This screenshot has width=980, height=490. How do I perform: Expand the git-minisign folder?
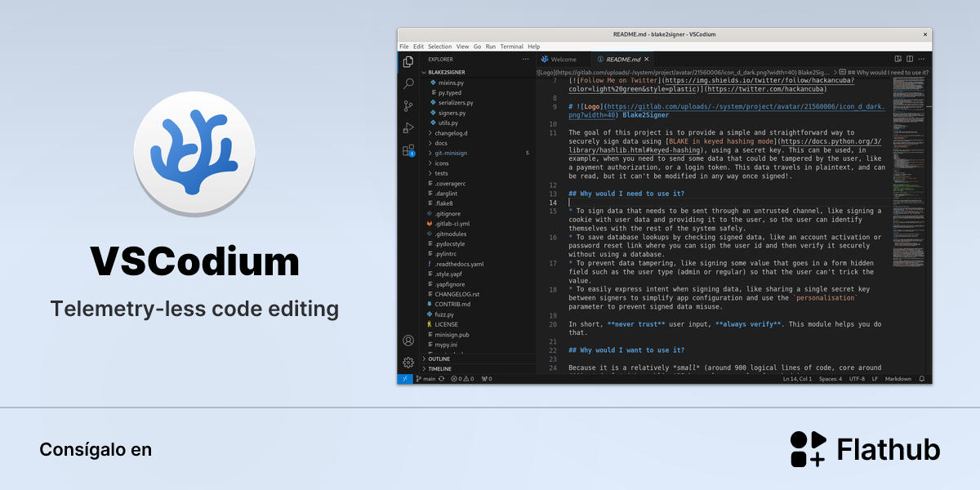pos(451,153)
